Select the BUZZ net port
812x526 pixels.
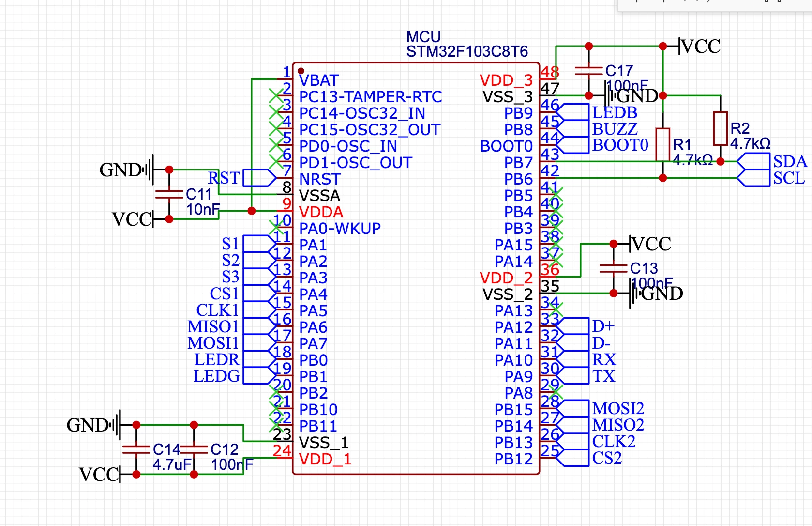pyautogui.click(x=597, y=128)
